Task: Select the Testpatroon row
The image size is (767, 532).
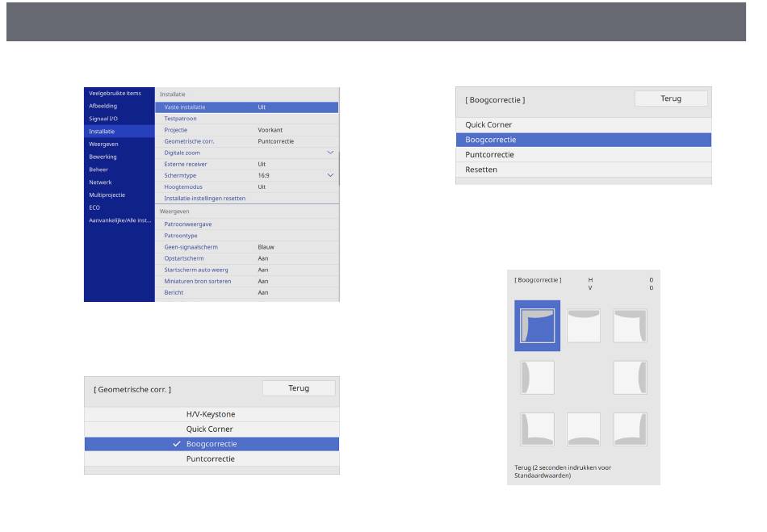Action: point(247,119)
